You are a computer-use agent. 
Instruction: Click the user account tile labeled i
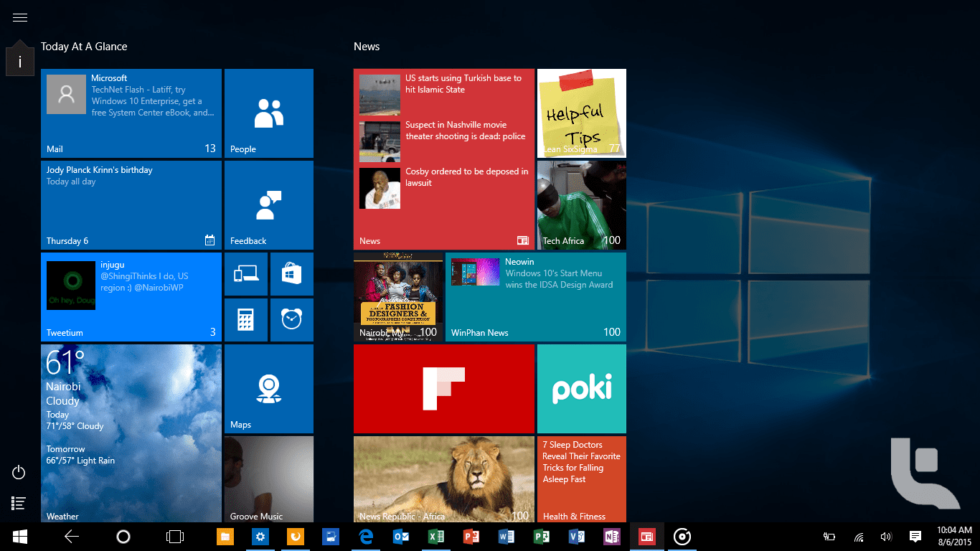(x=19, y=62)
